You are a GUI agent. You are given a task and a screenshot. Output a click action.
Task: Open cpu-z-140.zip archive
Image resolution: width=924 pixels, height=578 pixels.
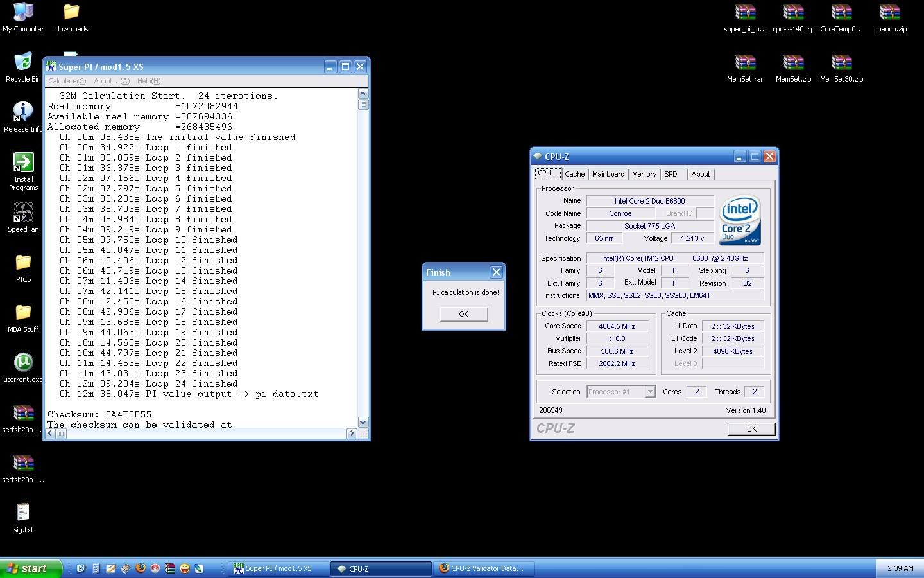[793, 18]
